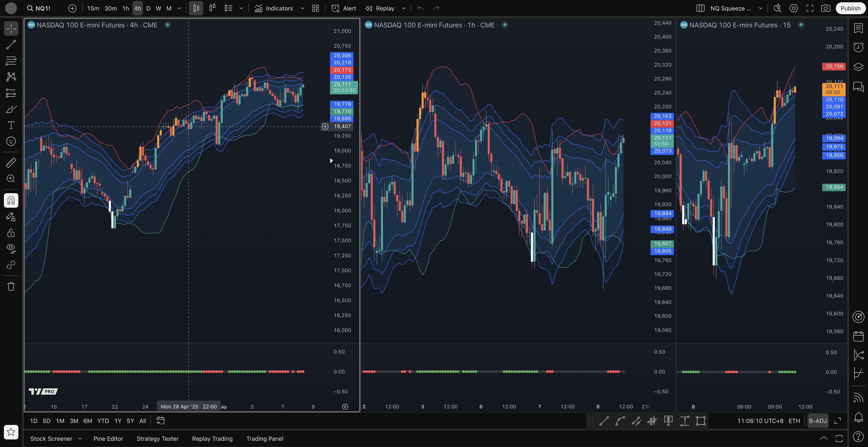Image resolution: width=868 pixels, height=447 pixels.
Task: Toggle hide all drawings eye icon
Action: click(11, 248)
